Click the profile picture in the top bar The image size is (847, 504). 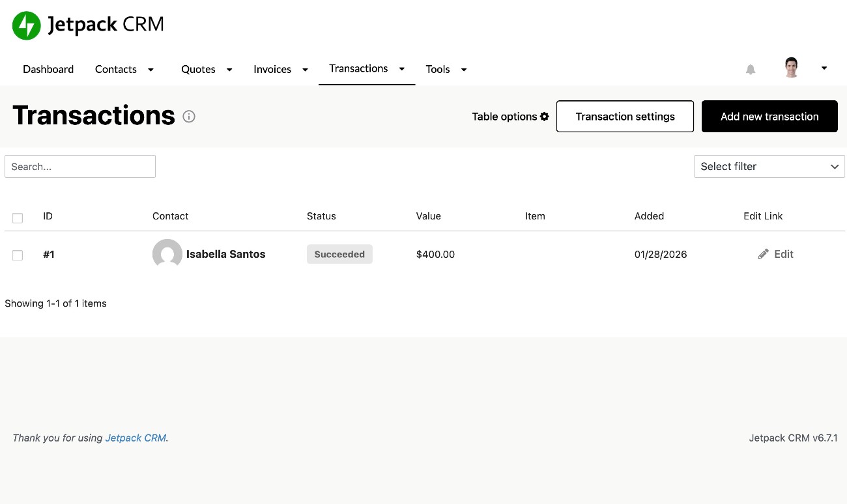pyautogui.click(x=791, y=67)
